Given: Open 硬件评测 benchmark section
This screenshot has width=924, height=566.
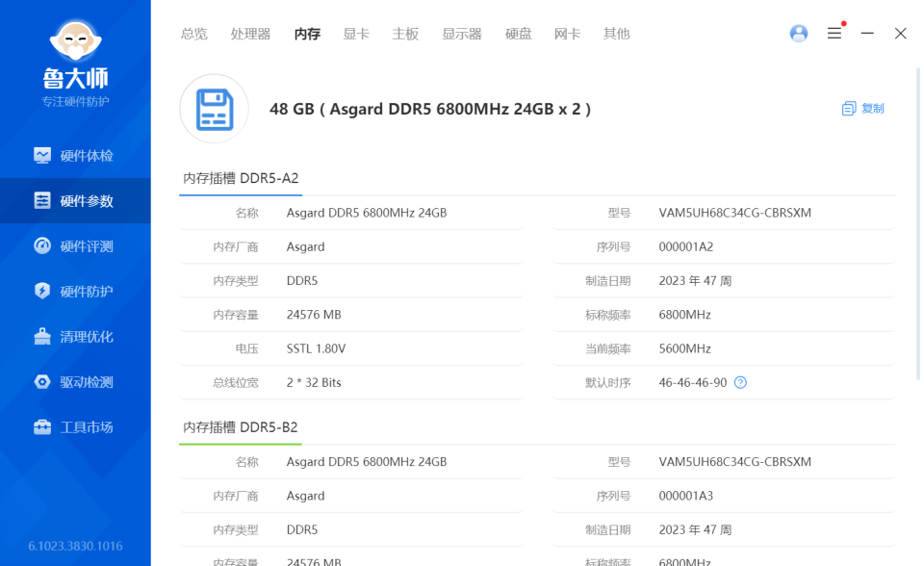Looking at the screenshot, I should point(75,245).
